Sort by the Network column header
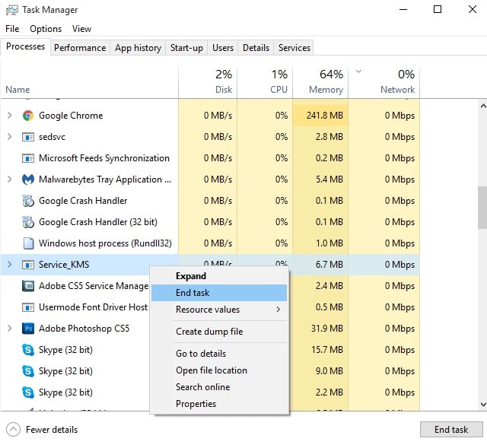Screen dimensions: 487x448 tap(384, 82)
